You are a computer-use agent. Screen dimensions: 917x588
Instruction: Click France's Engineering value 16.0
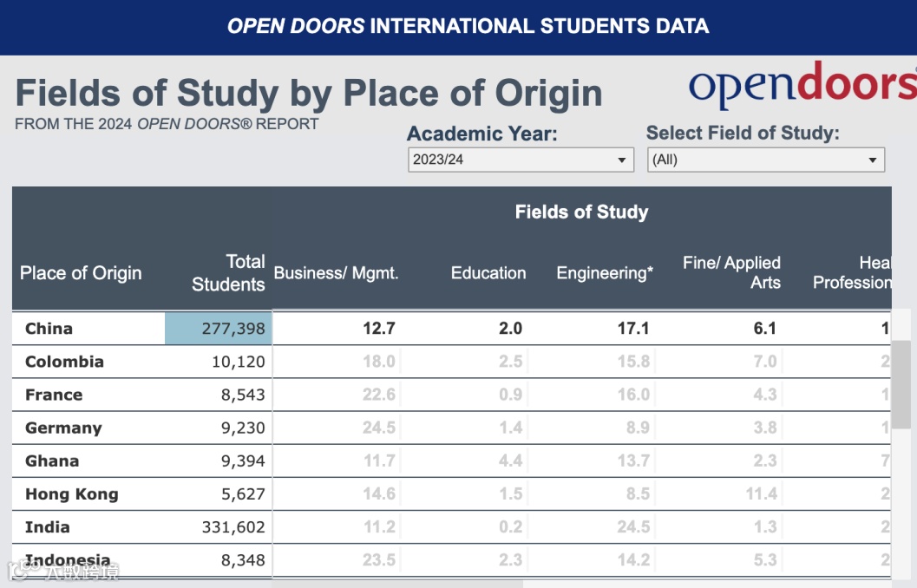(633, 395)
